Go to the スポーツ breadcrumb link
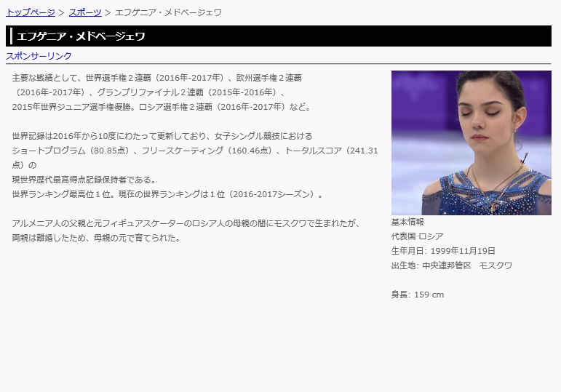Screen dimensions: 561x392 (85, 12)
